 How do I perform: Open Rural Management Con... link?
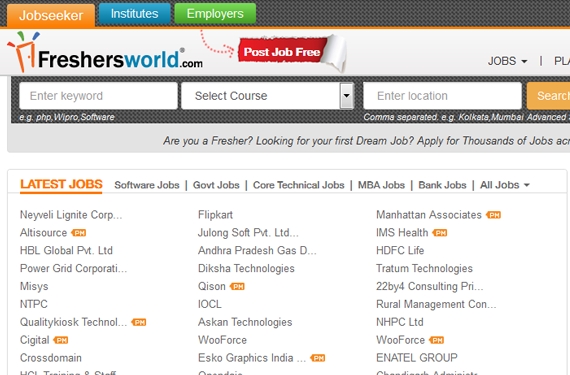point(436,304)
